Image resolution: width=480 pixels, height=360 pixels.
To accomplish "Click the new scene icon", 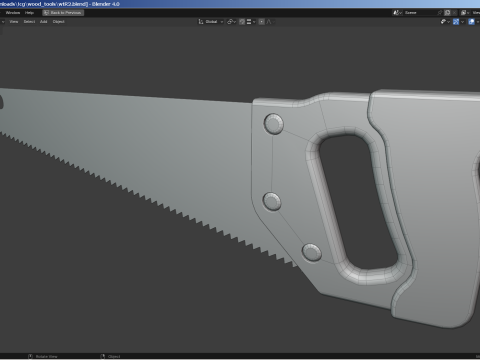I will click(447, 13).
